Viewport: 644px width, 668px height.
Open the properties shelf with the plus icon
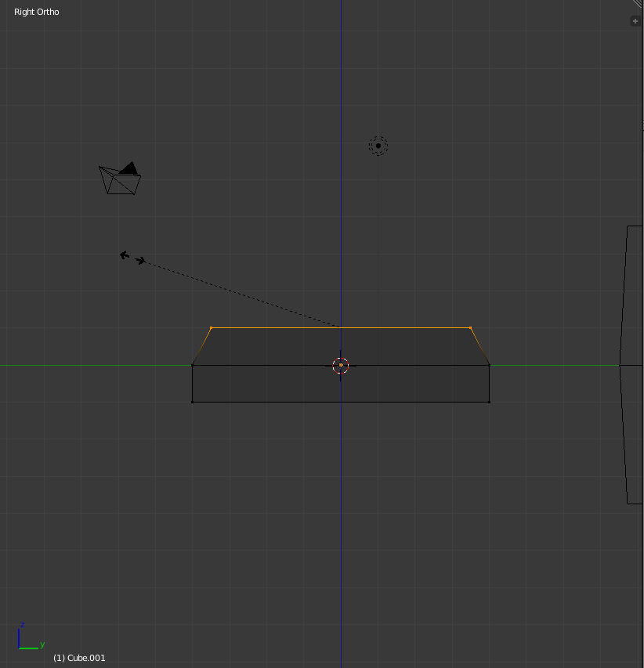pos(635,21)
